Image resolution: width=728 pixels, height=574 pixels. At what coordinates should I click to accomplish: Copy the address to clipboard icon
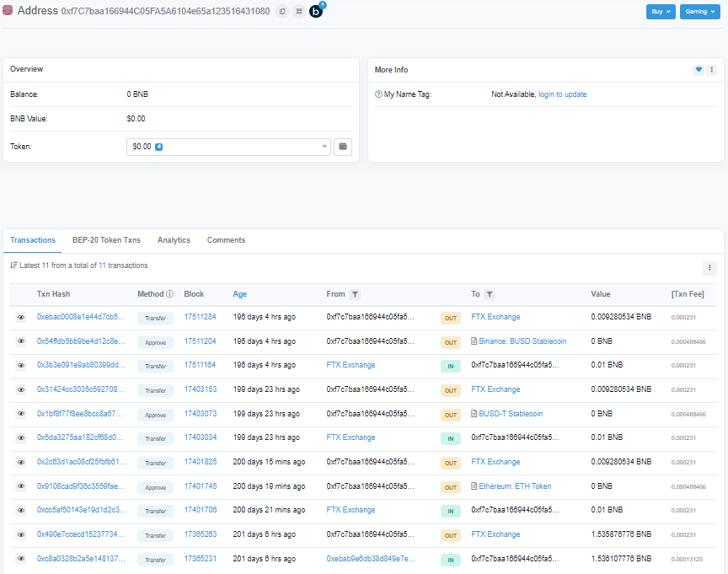click(282, 12)
